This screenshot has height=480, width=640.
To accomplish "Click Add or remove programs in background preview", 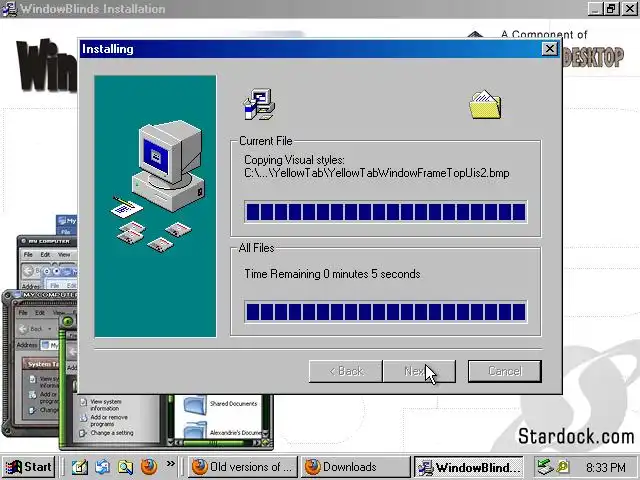I will point(104,420).
